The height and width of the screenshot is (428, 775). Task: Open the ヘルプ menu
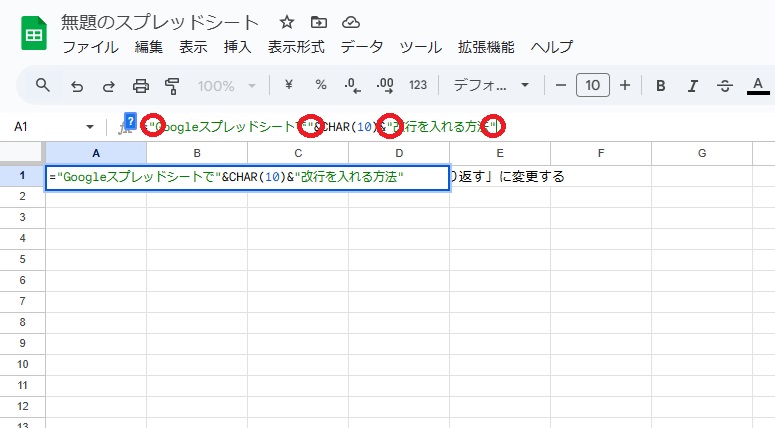tap(552, 47)
